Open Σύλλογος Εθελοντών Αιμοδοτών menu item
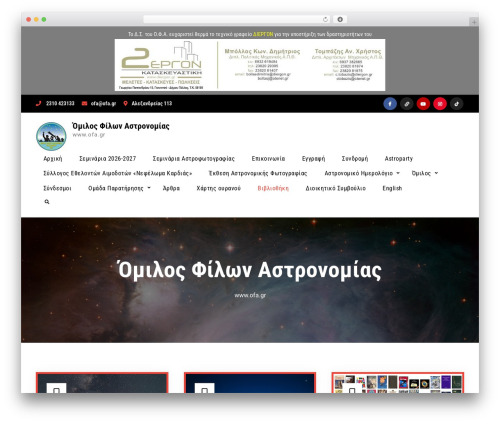This screenshot has width=500, height=423. [118, 173]
